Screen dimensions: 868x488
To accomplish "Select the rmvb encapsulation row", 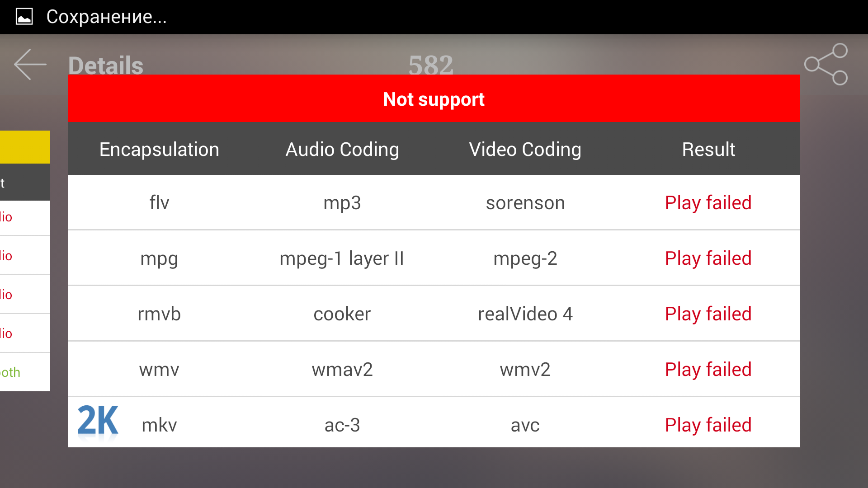I will (159, 314).
